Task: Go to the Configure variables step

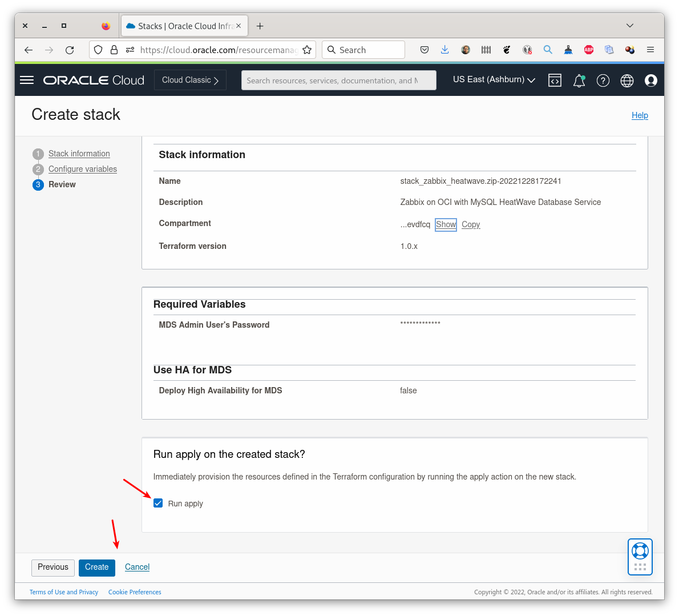Action: 82,169
